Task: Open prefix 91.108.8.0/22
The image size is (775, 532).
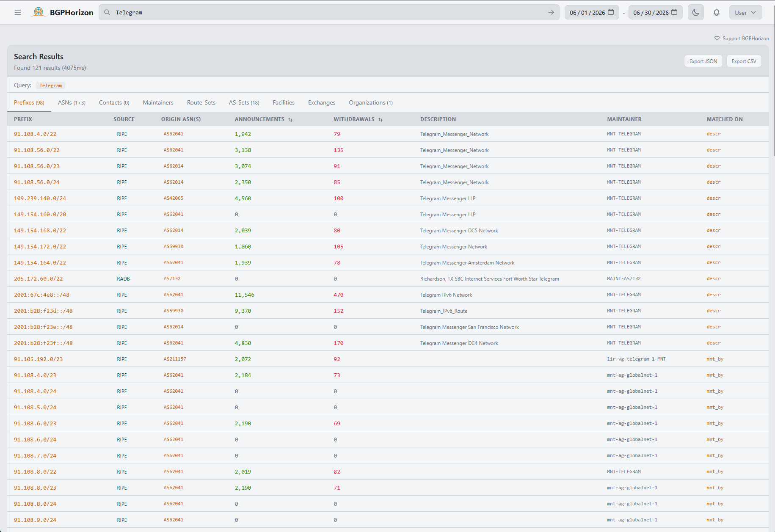Action: [x=35, y=472]
